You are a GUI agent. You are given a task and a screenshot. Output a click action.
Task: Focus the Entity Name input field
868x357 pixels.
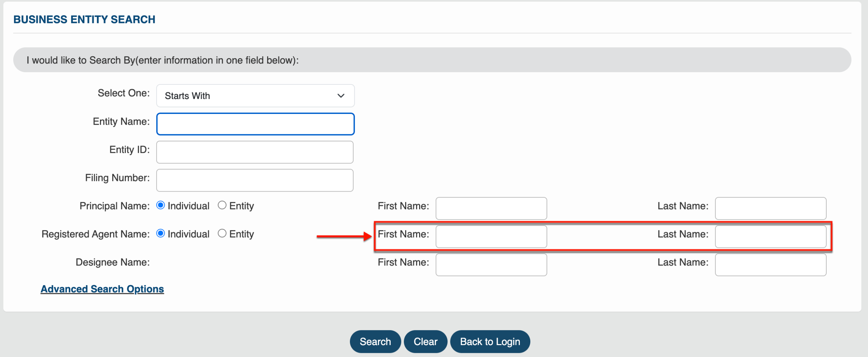pyautogui.click(x=255, y=124)
